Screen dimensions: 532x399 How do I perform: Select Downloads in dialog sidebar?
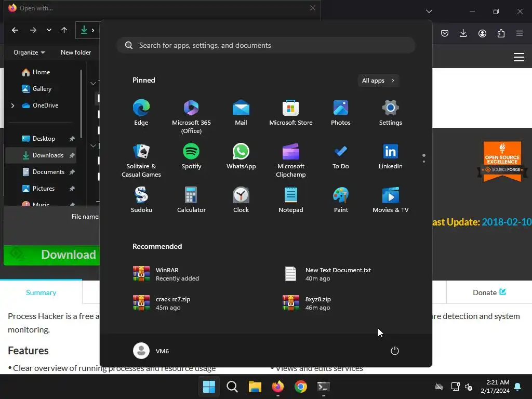tap(42, 155)
